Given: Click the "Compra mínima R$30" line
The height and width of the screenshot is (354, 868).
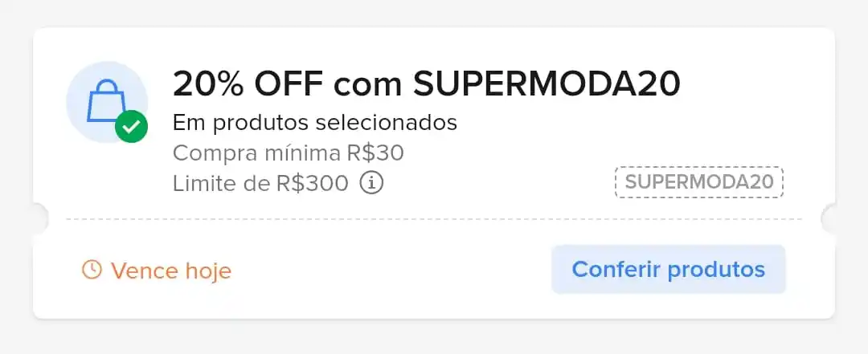Looking at the screenshot, I should pos(289,153).
